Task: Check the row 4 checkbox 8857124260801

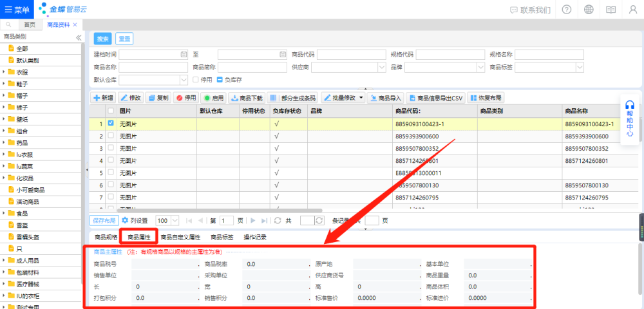Action: [111, 160]
